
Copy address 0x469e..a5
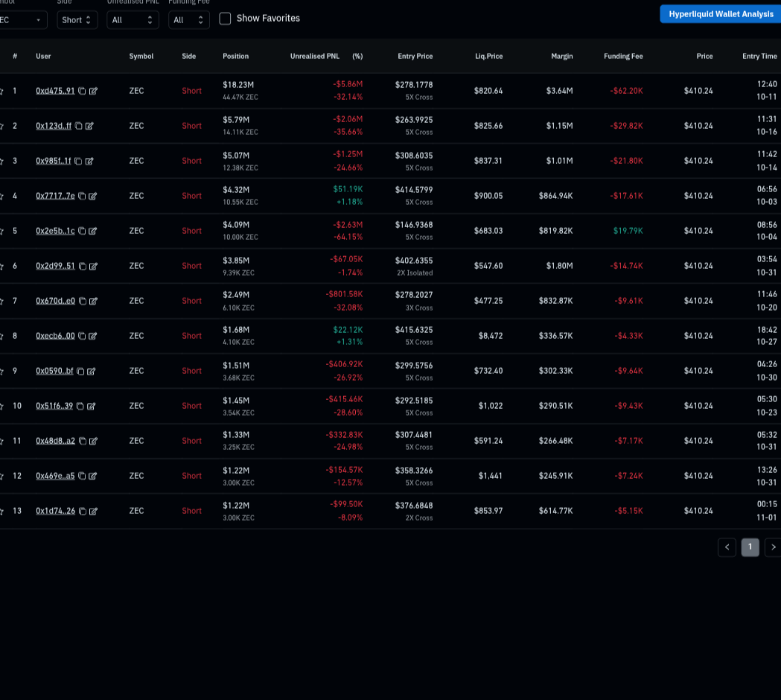click(x=82, y=476)
